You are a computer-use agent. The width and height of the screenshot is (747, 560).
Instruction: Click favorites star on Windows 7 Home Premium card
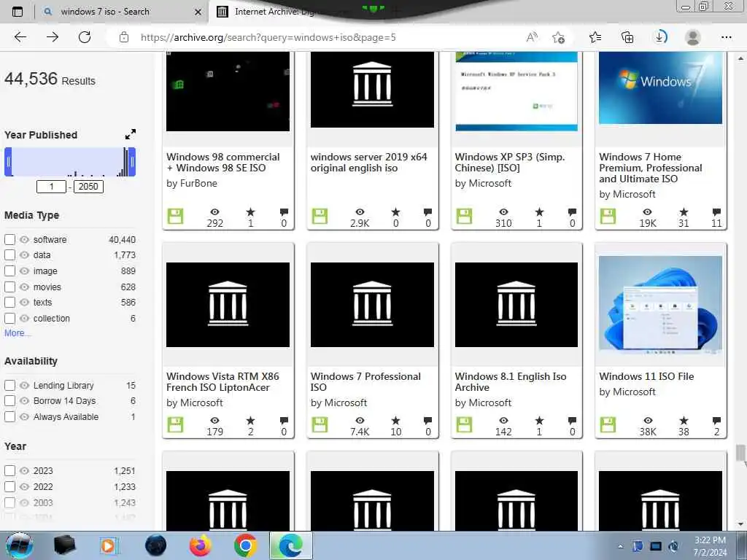point(683,212)
